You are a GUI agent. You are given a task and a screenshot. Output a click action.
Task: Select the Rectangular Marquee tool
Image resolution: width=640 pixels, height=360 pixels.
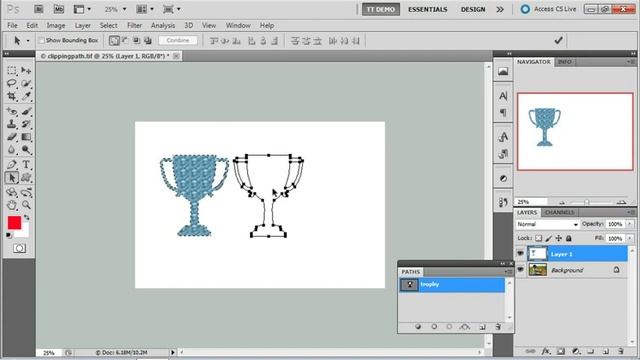pyautogui.click(x=12, y=70)
